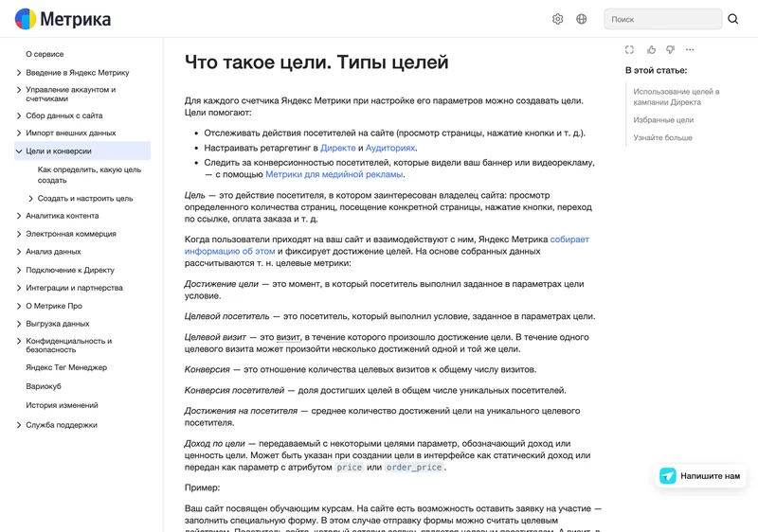Open the settings gear icon in header
The width and height of the screenshot is (758, 532).
pyautogui.click(x=557, y=19)
